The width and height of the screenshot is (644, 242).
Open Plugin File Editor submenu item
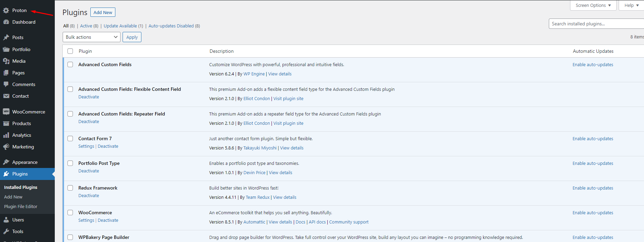tap(21, 207)
